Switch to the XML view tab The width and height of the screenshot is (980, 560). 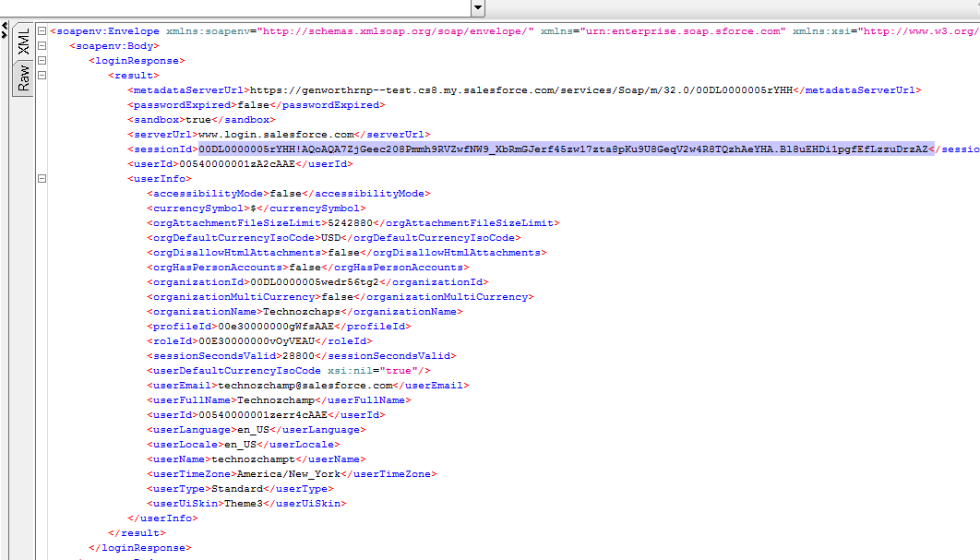(x=23, y=42)
